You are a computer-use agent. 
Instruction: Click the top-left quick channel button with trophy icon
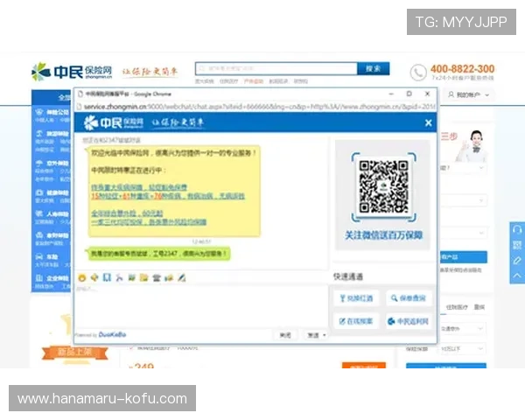(x=356, y=298)
